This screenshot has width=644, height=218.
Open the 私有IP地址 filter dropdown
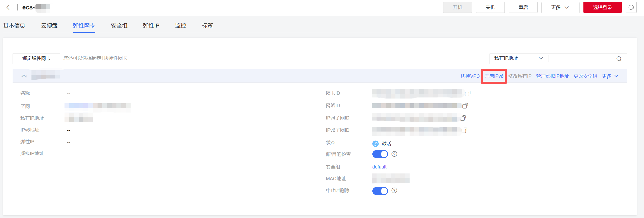518,58
